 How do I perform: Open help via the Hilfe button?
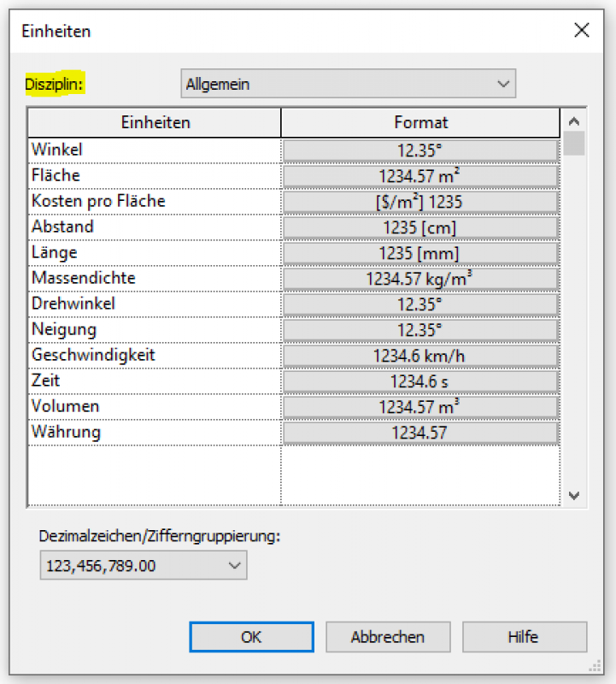point(524,637)
